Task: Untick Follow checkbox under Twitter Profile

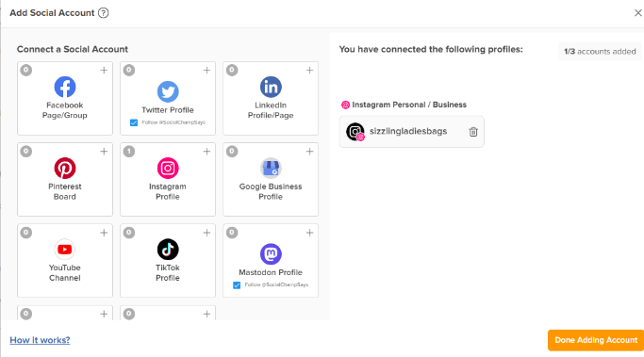Action: click(x=134, y=122)
